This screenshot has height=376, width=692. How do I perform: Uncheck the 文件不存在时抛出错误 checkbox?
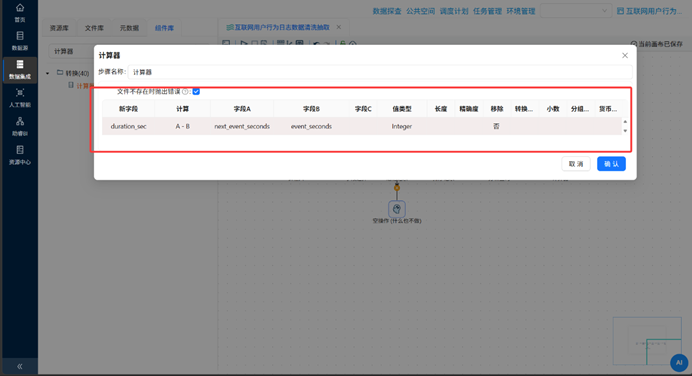click(196, 92)
